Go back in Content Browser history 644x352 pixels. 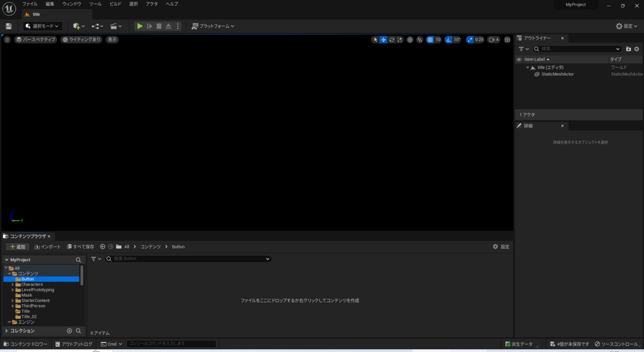(x=103, y=247)
